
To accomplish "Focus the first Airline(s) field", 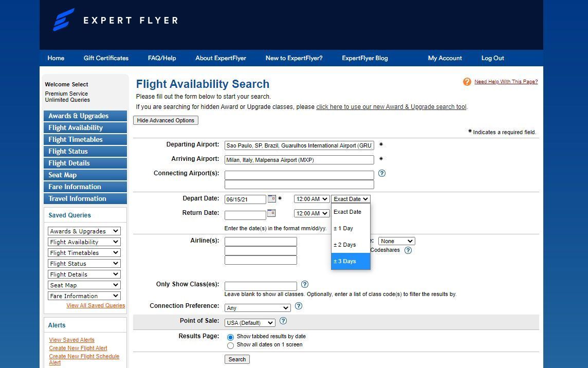I will point(261,242).
